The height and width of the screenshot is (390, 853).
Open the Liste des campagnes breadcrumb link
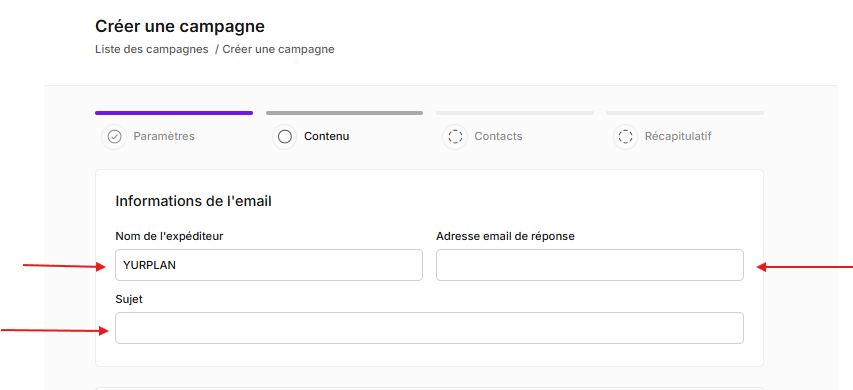pos(152,49)
